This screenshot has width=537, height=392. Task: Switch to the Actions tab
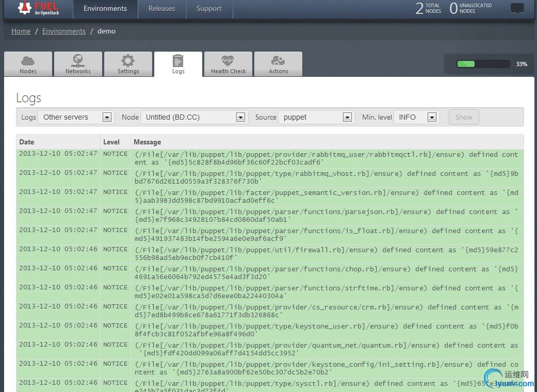tap(278, 64)
